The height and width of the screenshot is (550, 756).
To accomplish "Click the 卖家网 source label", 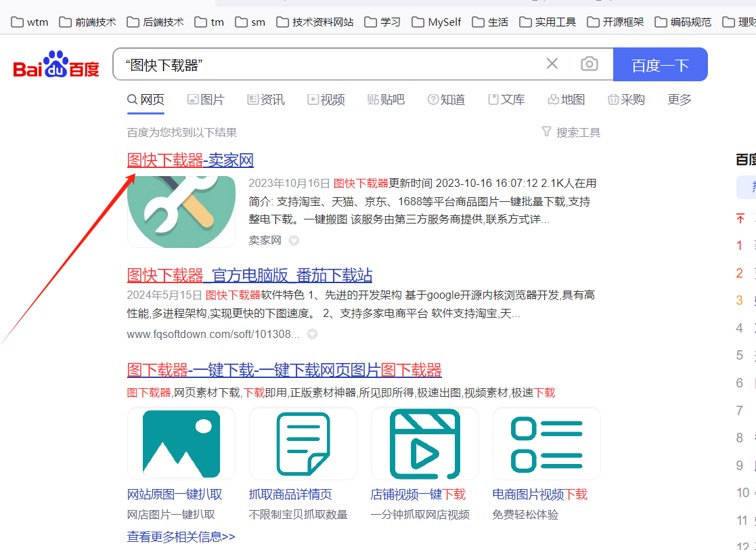I will point(265,240).
